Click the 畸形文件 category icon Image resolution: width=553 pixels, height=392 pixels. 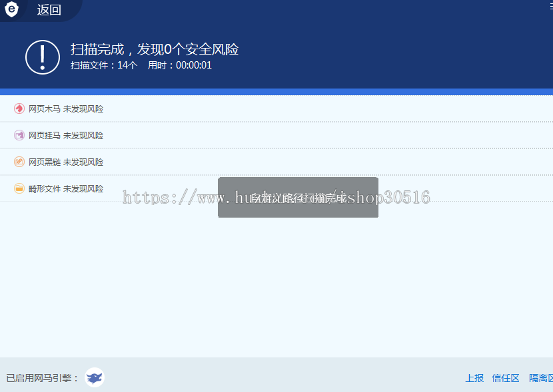[x=18, y=188]
